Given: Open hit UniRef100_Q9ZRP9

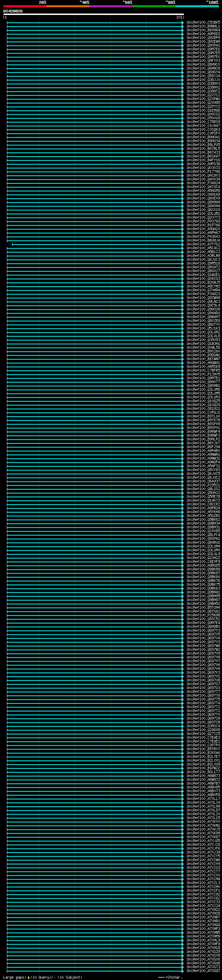Looking at the screenshot, I should pyautogui.click(x=203, y=38).
